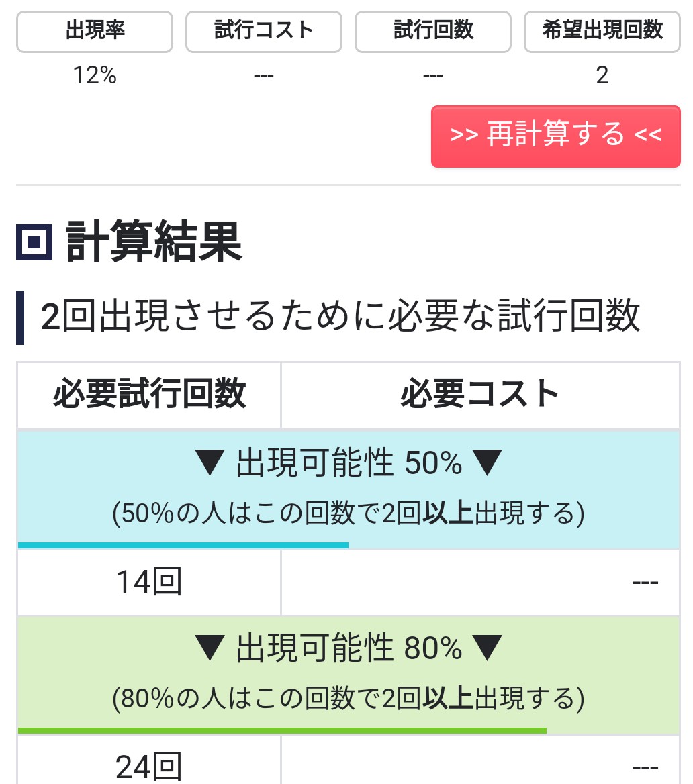Click the dashes value under 試行コスト
The width and height of the screenshot is (693, 784).
tap(264, 76)
